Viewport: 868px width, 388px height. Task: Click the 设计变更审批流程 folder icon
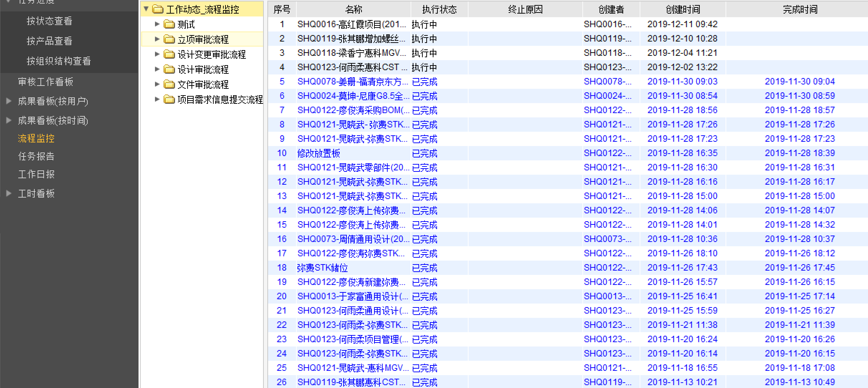[x=169, y=54]
